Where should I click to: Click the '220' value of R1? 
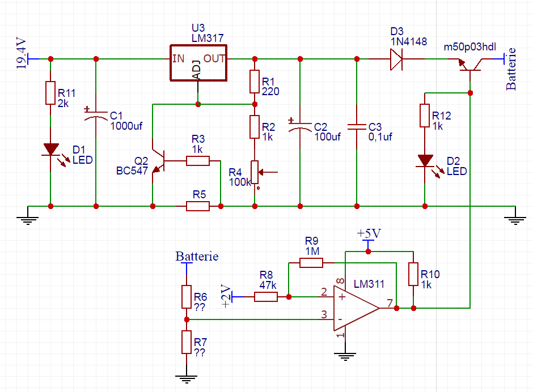click(270, 92)
